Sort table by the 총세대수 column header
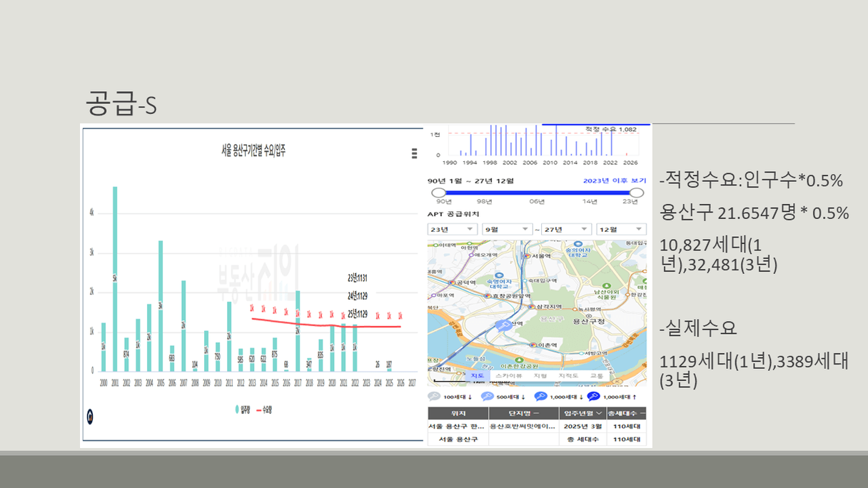 pyautogui.click(x=627, y=413)
